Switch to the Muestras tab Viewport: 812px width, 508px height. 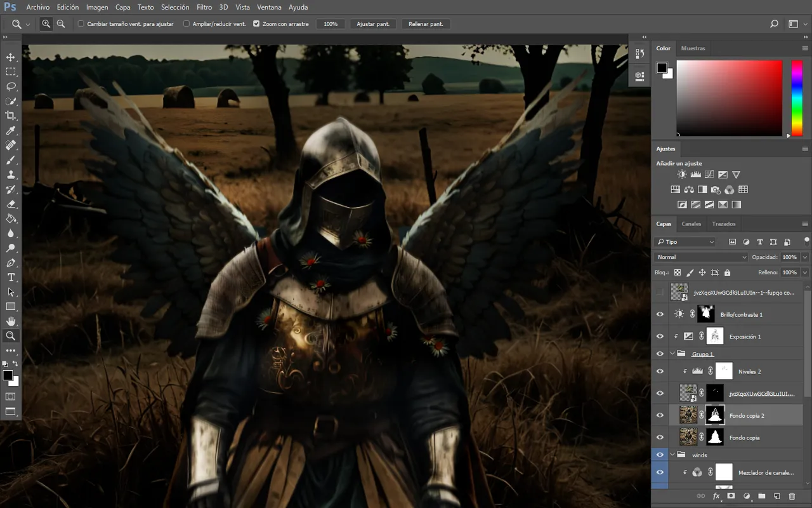[693, 48]
